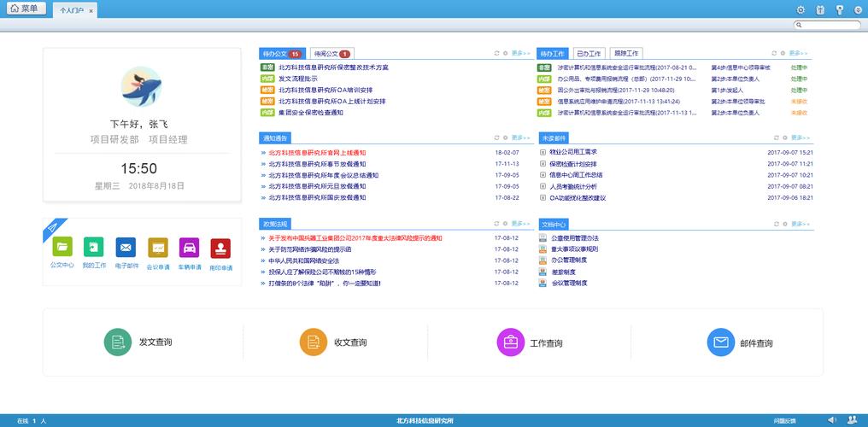Image resolution: width=868 pixels, height=427 pixels.
Task: Open the document 差旅制度
Action: [564, 272]
